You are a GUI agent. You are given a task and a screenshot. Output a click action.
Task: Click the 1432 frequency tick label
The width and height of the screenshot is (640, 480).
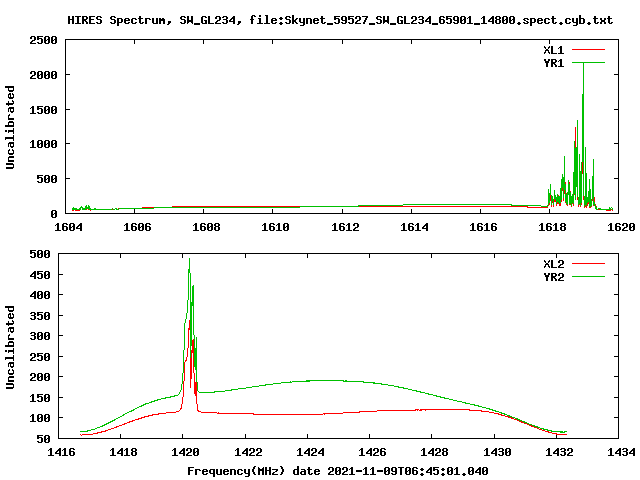tap(559, 452)
